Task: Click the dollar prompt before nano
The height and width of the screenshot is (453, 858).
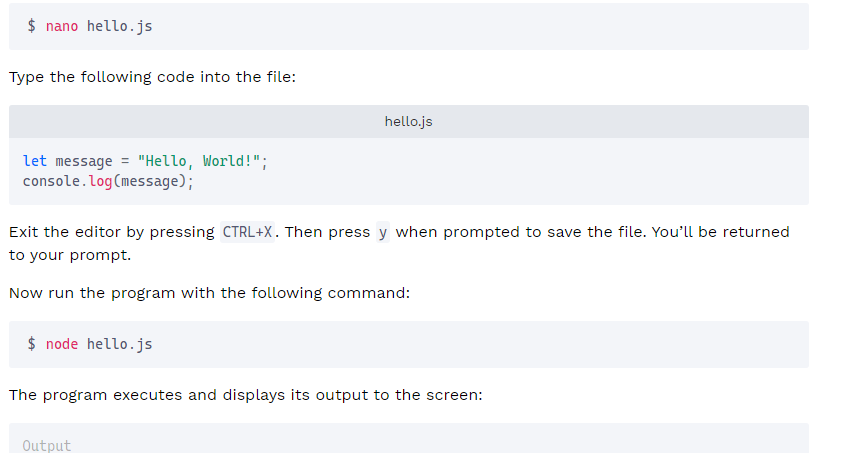Action: coord(32,26)
